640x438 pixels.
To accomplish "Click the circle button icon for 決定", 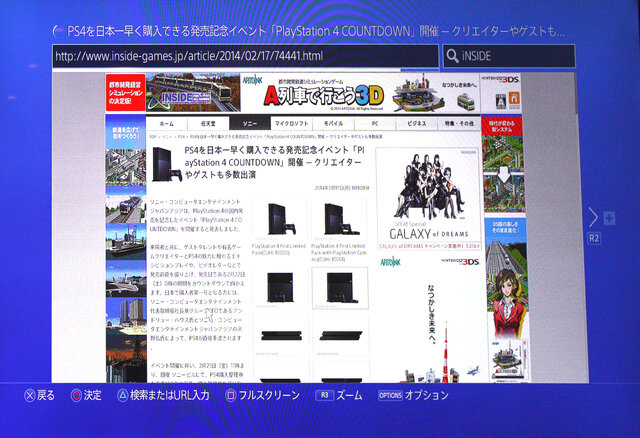I will pos(76,395).
